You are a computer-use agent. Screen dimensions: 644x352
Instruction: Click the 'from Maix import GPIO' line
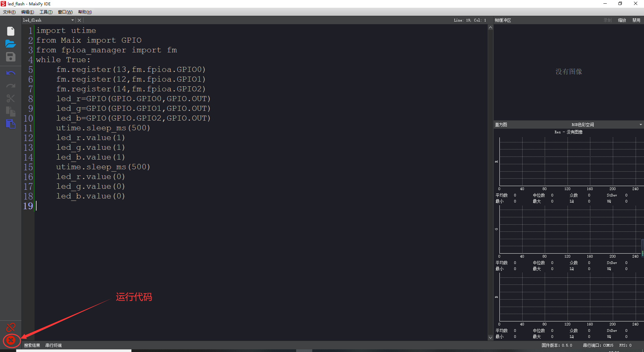(x=89, y=40)
